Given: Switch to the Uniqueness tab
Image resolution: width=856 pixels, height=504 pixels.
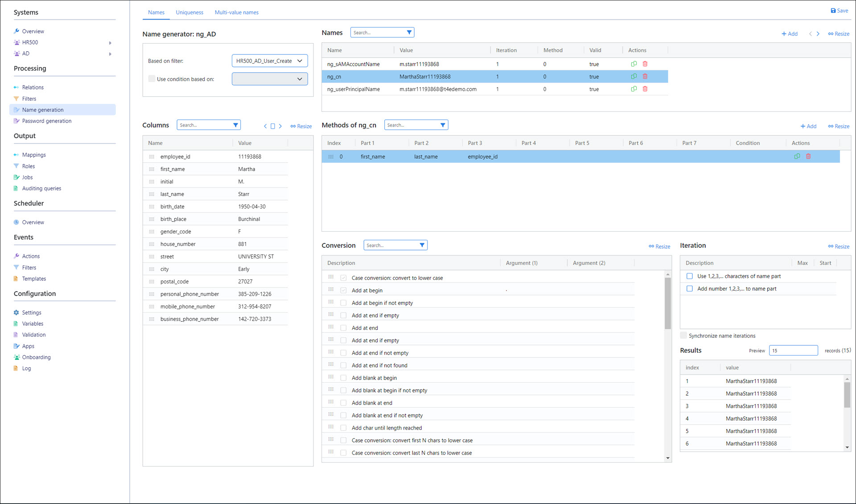Looking at the screenshot, I should (x=189, y=12).
